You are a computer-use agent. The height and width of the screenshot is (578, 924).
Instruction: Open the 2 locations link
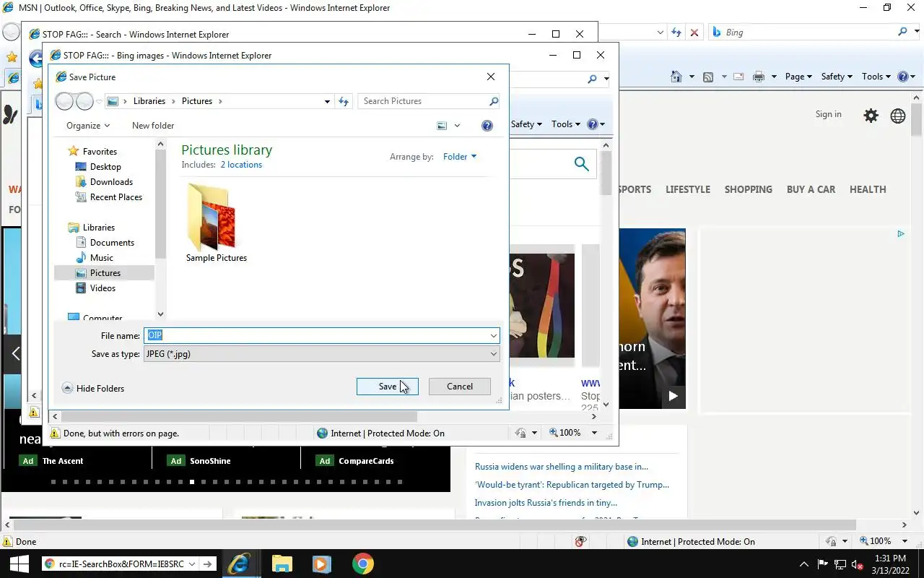click(241, 165)
